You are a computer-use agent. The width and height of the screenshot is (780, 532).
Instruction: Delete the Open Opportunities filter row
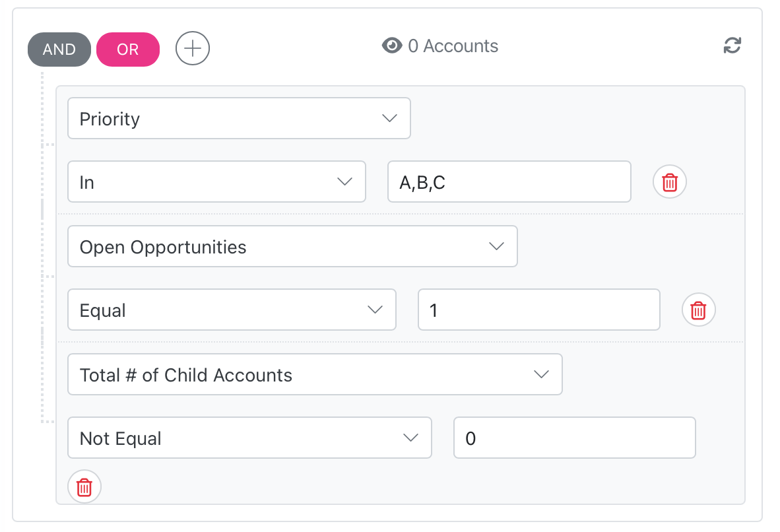[x=698, y=310]
